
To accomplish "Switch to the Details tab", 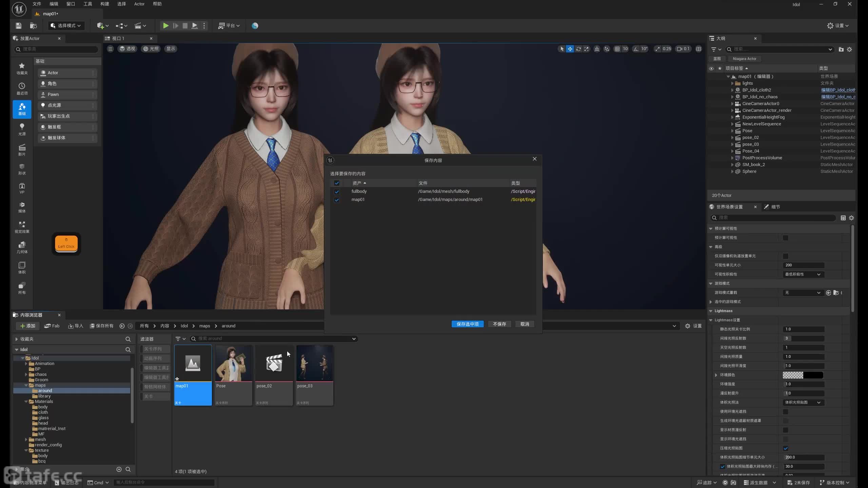I will pyautogui.click(x=772, y=207).
